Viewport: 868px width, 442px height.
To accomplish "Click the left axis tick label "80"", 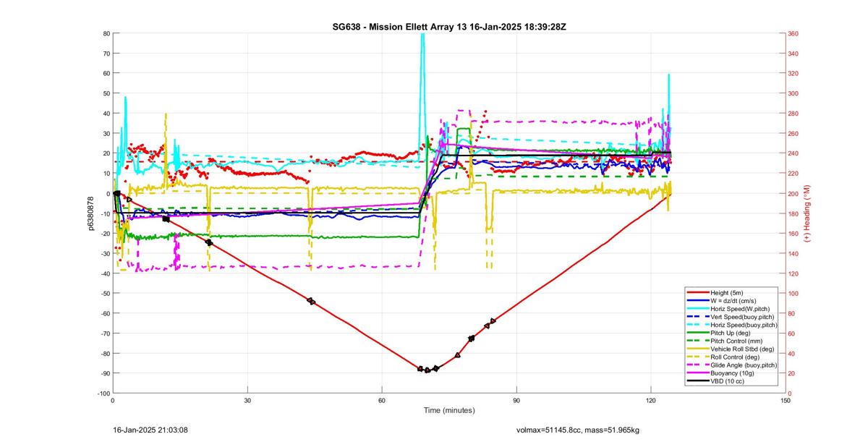I will [106, 33].
